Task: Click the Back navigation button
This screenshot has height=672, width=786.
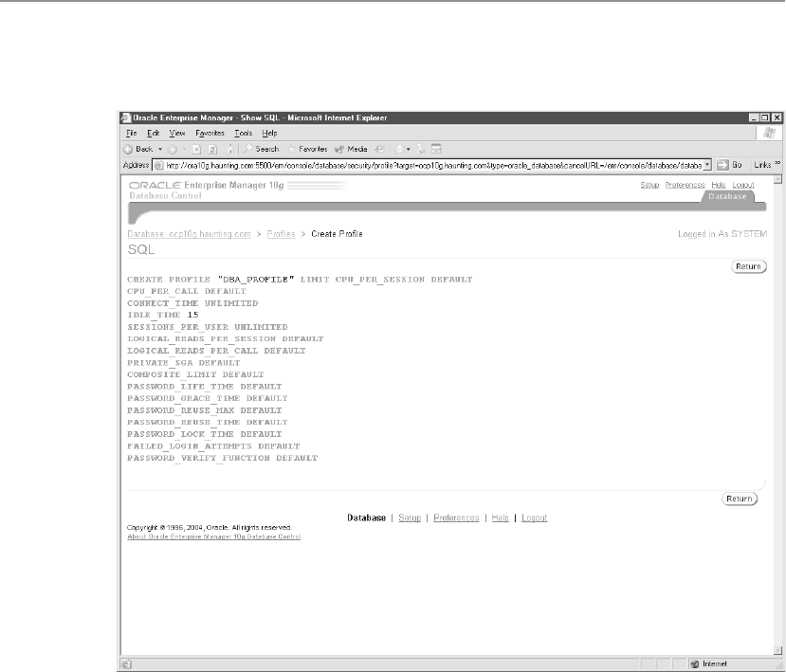Action: [x=138, y=150]
